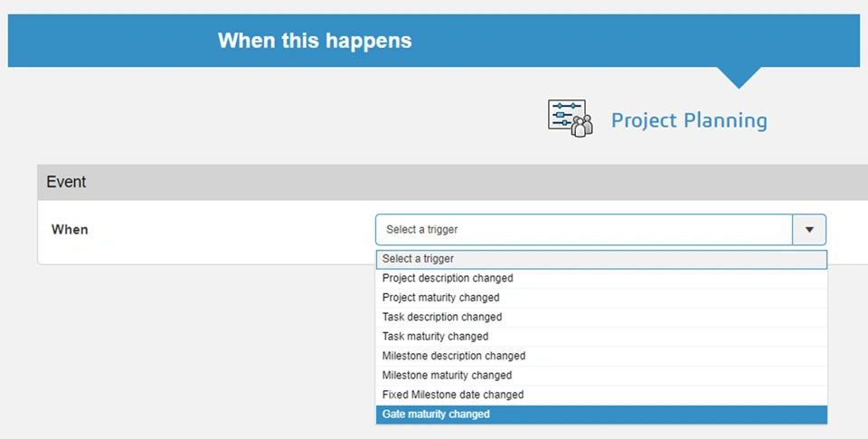Open the Project Planning title link
This screenshot has height=439, width=868.
(689, 120)
